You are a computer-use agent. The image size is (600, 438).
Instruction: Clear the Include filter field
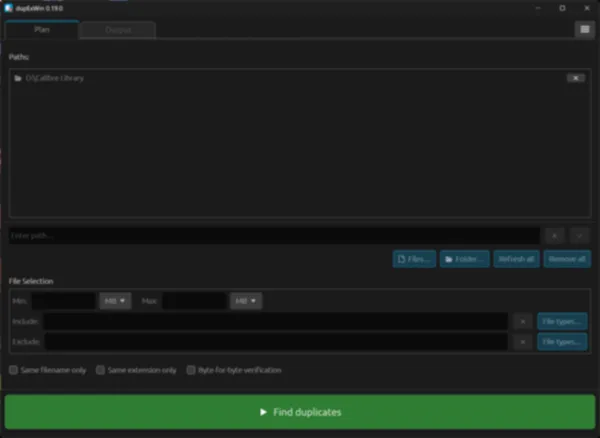click(x=523, y=322)
